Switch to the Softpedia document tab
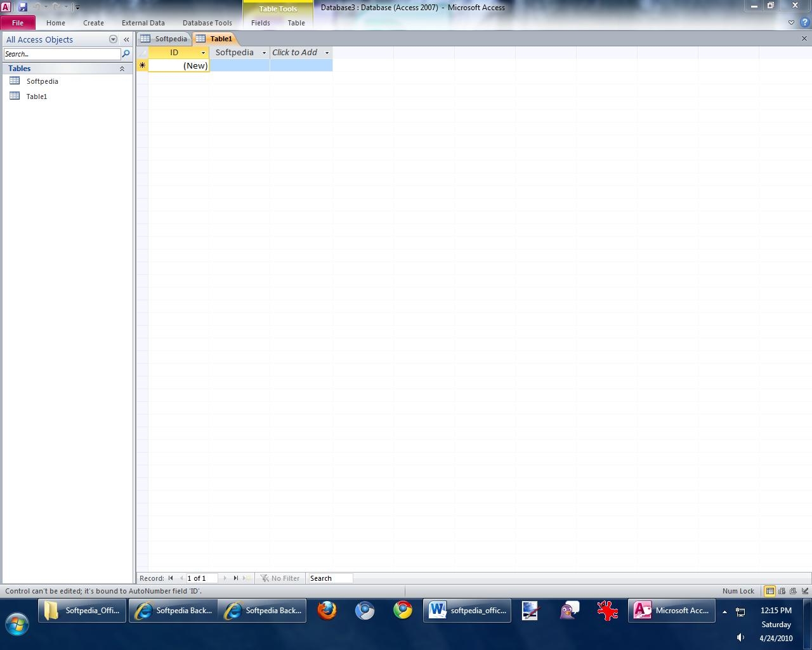The width and height of the screenshot is (812, 650). coord(164,39)
